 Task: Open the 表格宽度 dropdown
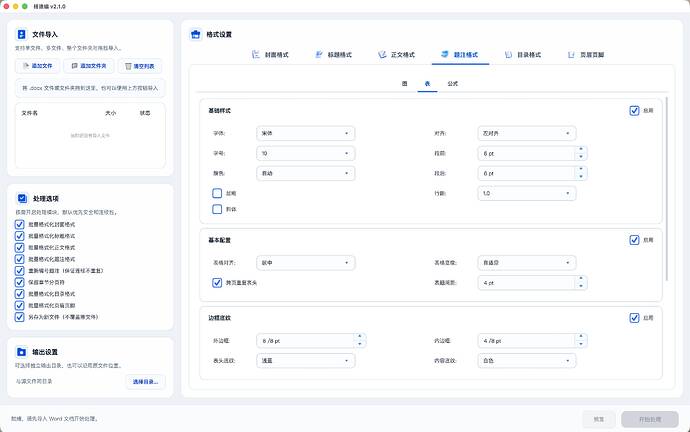click(527, 263)
